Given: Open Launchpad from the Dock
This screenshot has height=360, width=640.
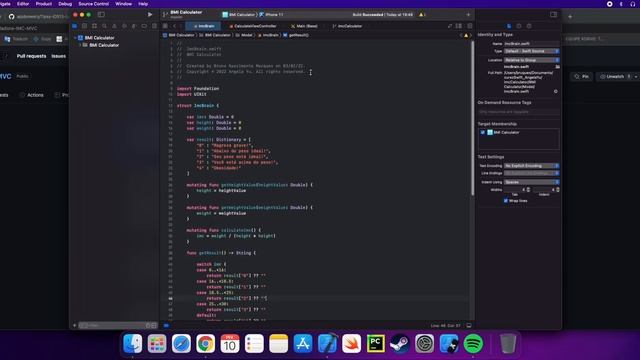Looking at the screenshot, I should pos(157,344).
